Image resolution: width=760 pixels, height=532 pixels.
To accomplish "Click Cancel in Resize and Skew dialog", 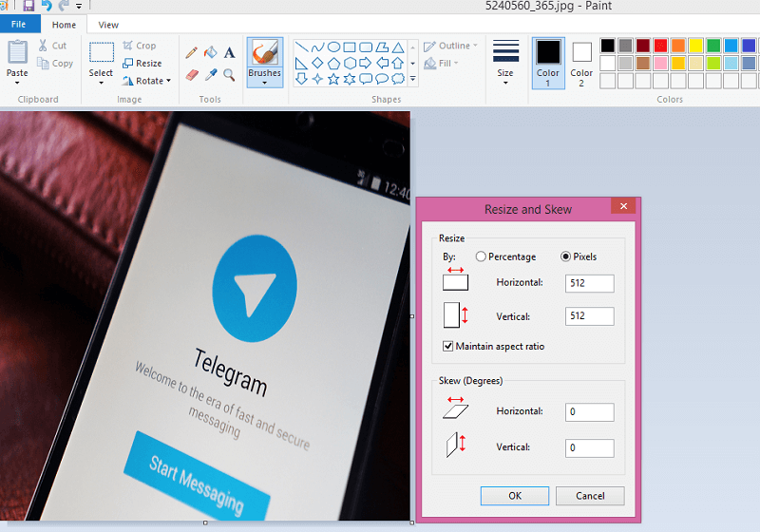I will tap(590, 496).
